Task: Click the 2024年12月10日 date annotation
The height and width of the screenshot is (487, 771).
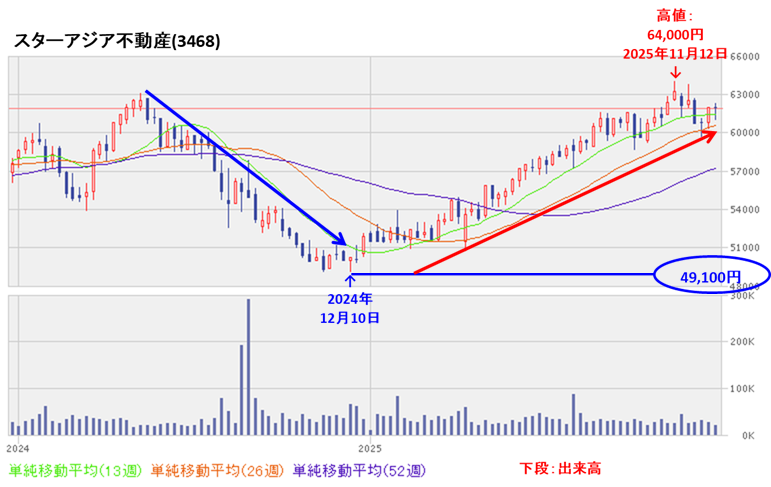Action: pos(350,308)
